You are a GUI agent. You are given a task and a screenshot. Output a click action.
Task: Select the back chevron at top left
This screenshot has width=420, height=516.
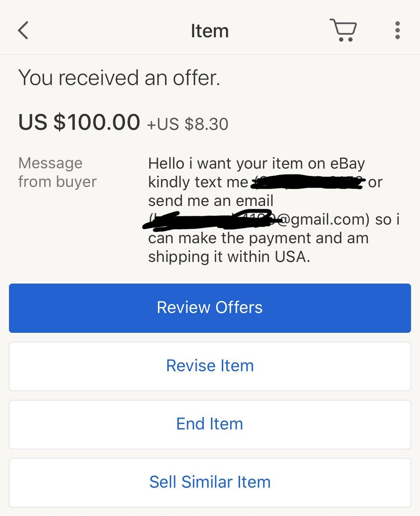(x=22, y=31)
